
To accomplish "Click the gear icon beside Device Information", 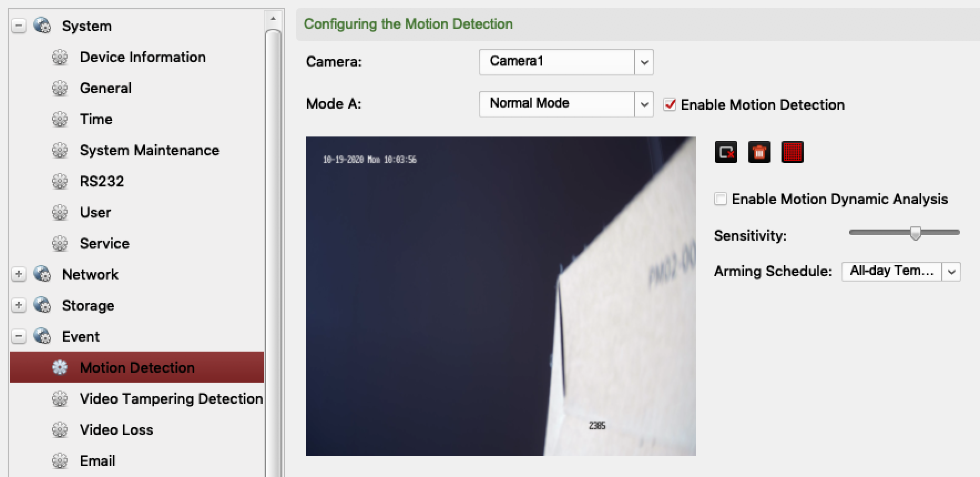I will pyautogui.click(x=60, y=57).
